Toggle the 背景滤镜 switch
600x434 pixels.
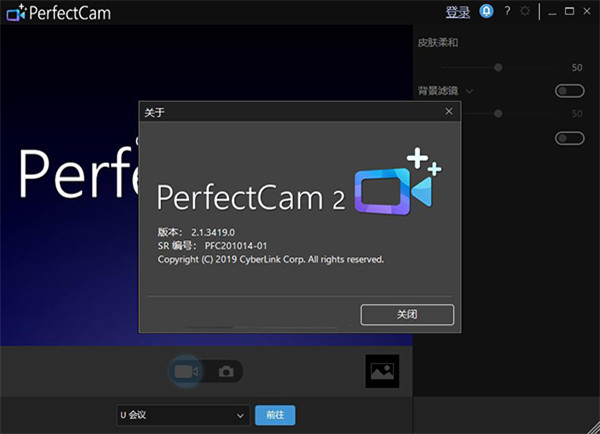(x=570, y=91)
